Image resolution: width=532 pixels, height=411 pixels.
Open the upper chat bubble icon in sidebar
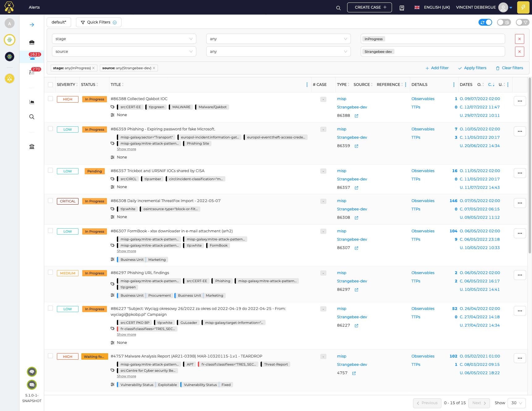(x=32, y=372)
